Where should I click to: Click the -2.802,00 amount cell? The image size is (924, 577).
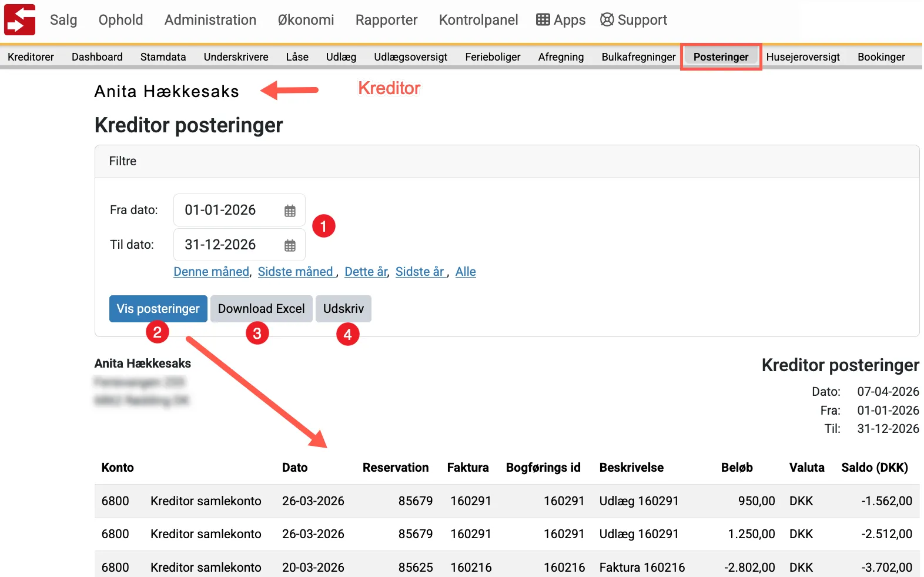pyautogui.click(x=749, y=568)
